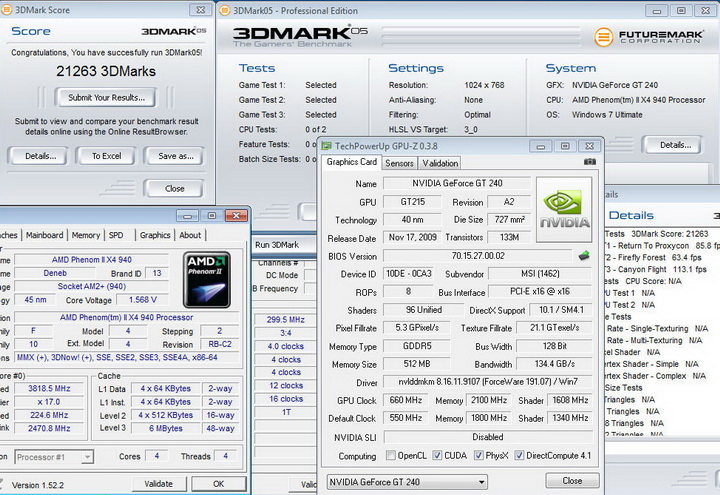
Task: Click Close in the 3DMark Score window
Action: (x=174, y=188)
